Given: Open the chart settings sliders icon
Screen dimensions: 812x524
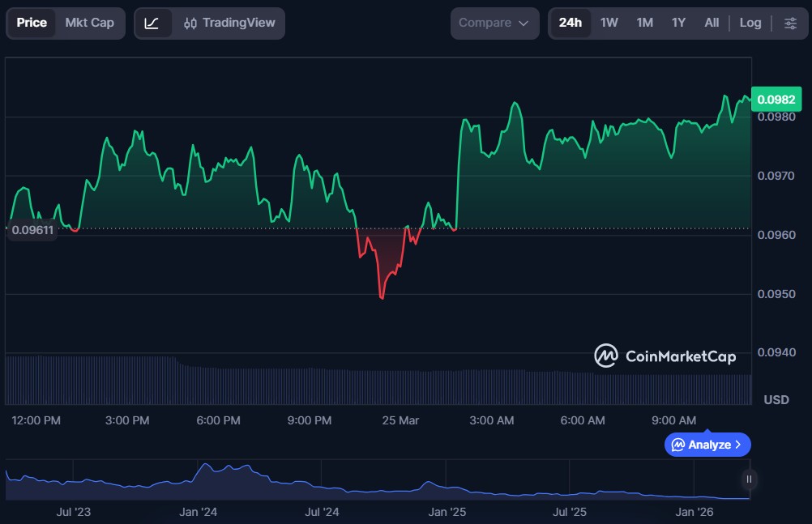Looking at the screenshot, I should (x=790, y=23).
